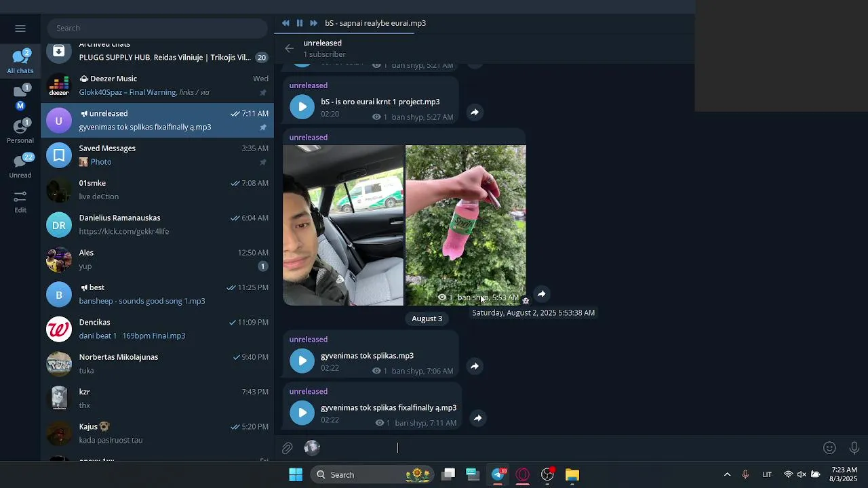This screenshot has width=868, height=488.
Task: Open the 01smke chat
Action: coord(157,190)
